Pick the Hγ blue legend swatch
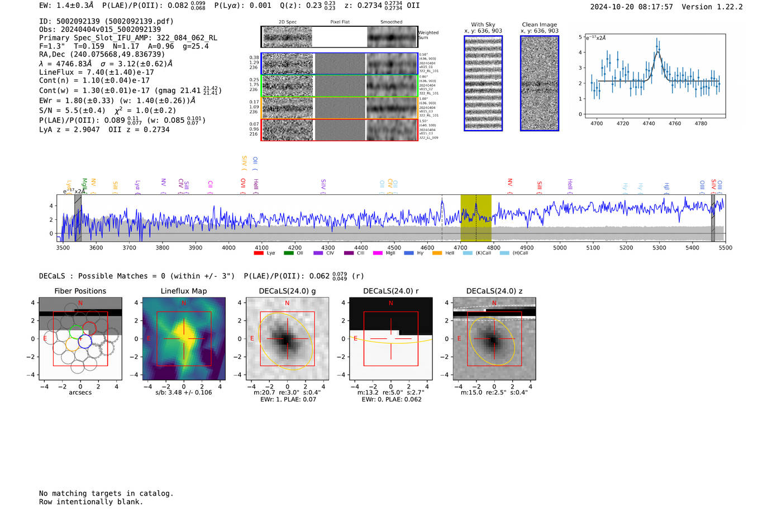Viewport: 782px width, 532px height. [x=409, y=253]
